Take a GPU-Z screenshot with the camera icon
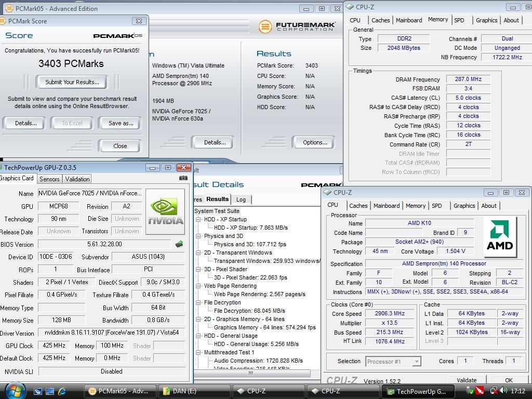 click(183, 178)
